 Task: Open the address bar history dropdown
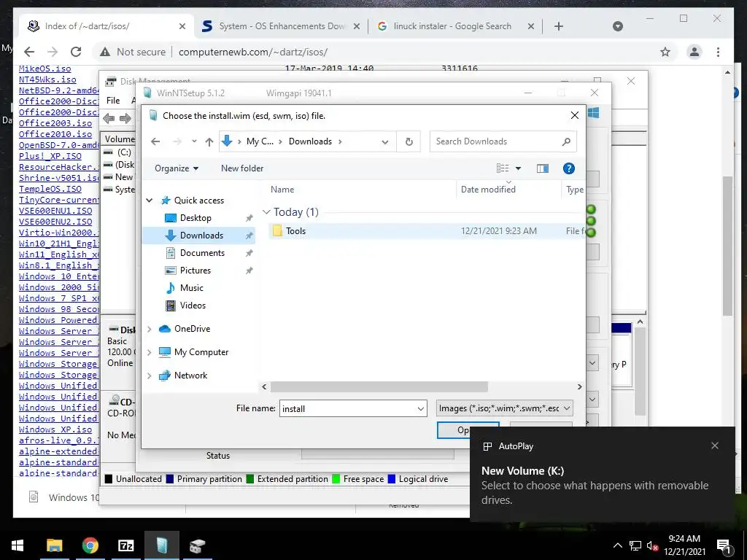(385, 141)
